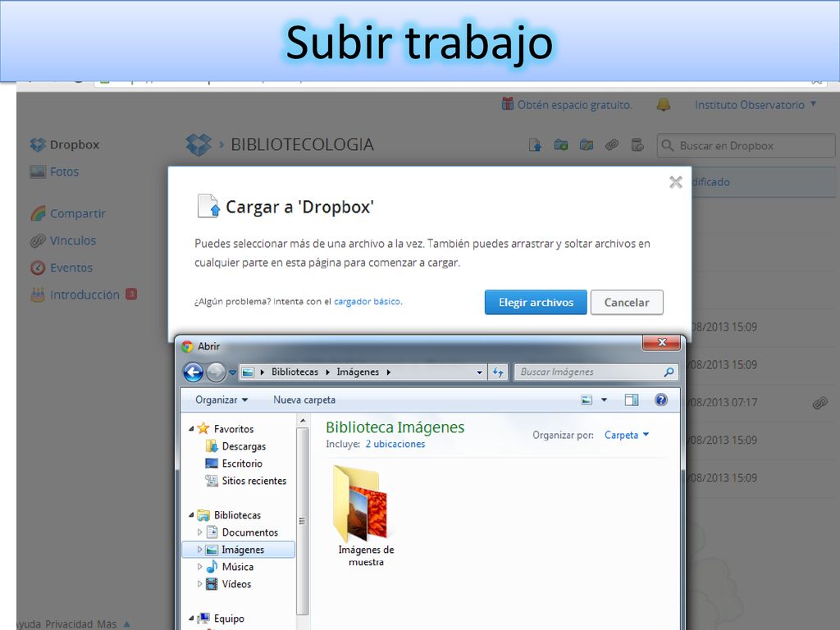The height and width of the screenshot is (630, 840).
Task: Expand the Documentos tree node
Action: 199,532
